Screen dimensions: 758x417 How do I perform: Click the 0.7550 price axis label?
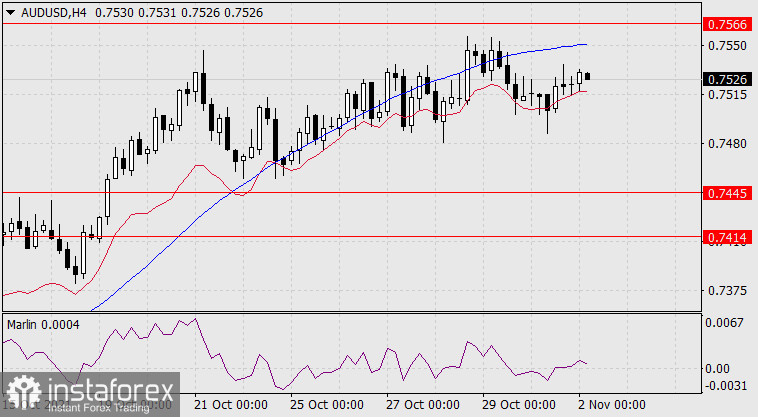tap(724, 46)
